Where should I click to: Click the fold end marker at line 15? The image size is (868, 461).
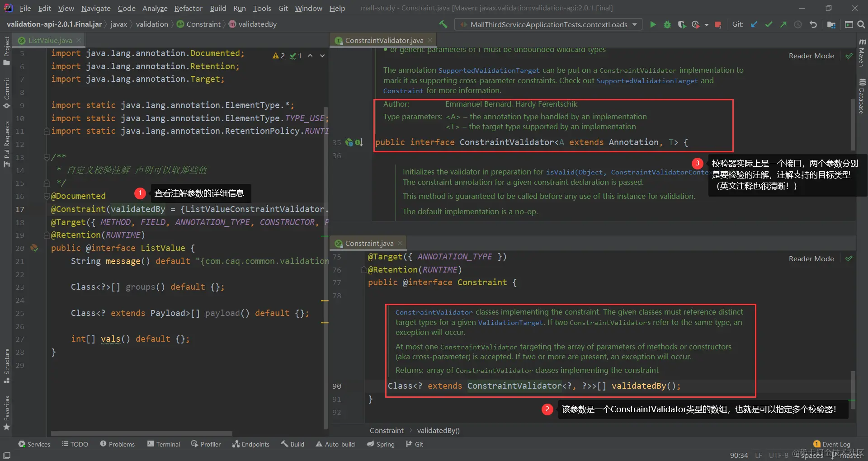(x=47, y=183)
